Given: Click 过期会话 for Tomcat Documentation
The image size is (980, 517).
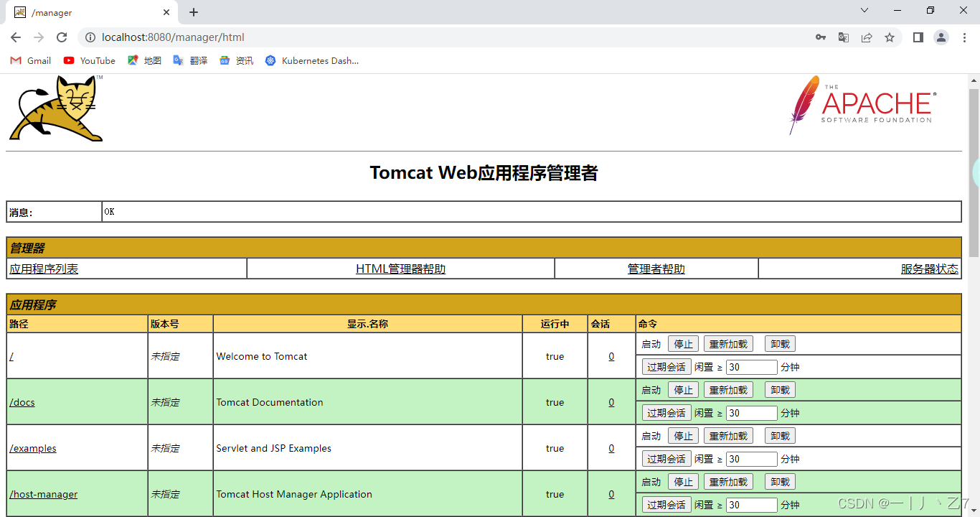Looking at the screenshot, I should (666, 413).
